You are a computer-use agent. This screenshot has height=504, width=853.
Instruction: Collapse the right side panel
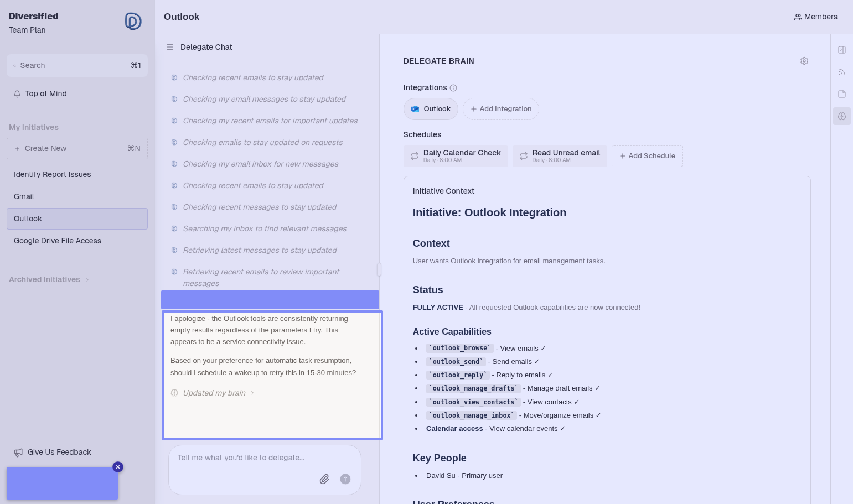click(841, 50)
